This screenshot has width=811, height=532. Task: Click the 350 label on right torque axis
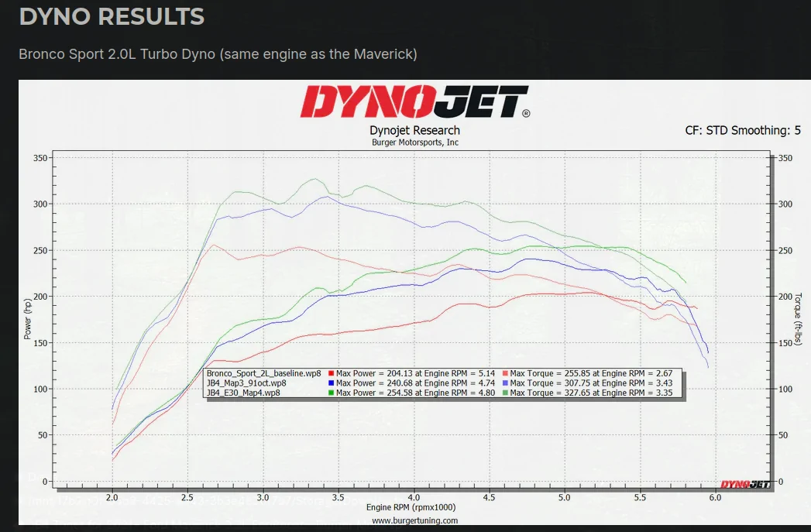pos(785,158)
